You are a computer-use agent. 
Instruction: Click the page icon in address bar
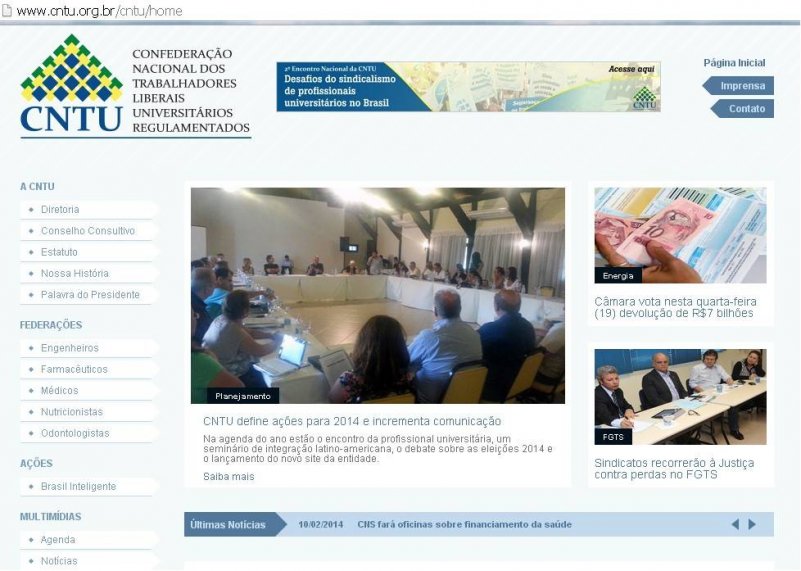[x=7, y=10]
